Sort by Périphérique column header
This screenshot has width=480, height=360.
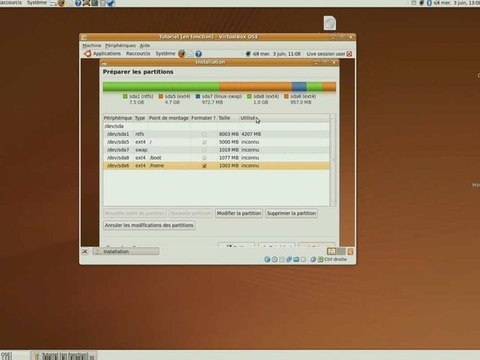[118, 118]
